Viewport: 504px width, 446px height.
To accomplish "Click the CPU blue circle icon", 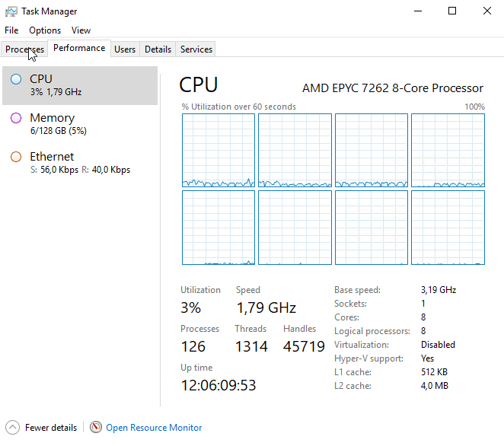I will click(16, 79).
